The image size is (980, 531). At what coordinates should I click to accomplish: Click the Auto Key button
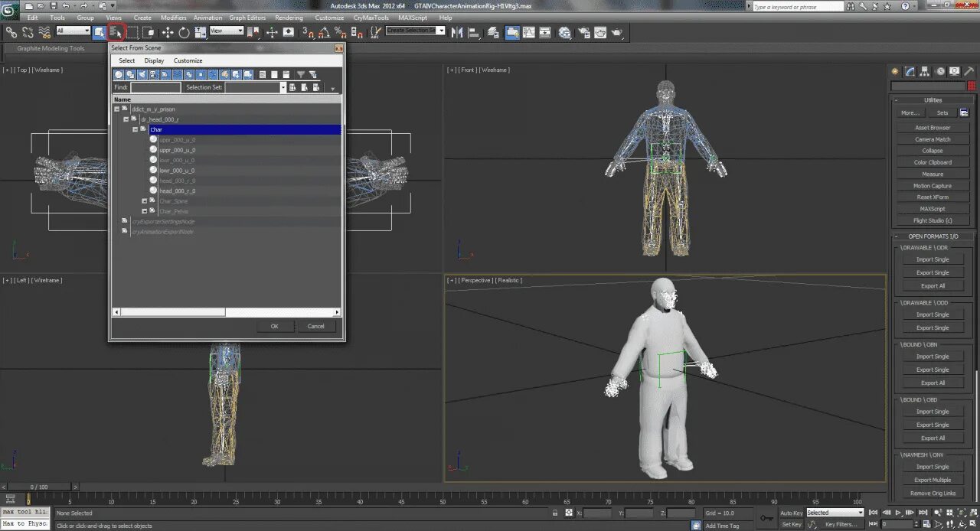point(792,513)
